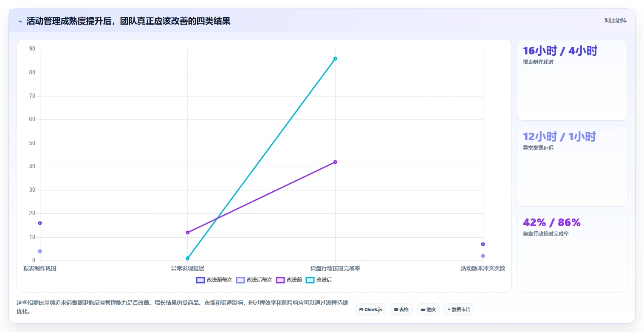Screen dimensions: 644x332
Task: Click the lightning icon beside the title
Action: [x=20, y=21]
